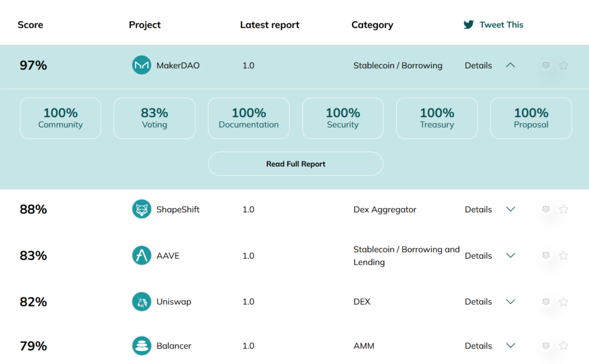Screen dimensions: 589x364
Task: Toggle the favorite star for MakerDAO
Action: [x=564, y=66]
